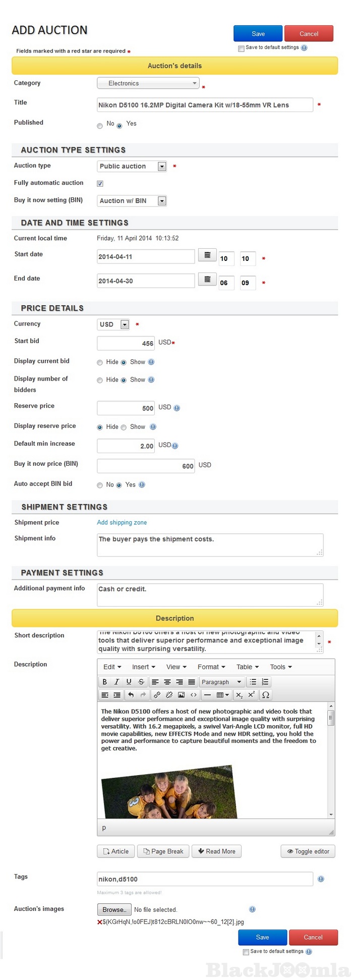Set Published to No
353x980 pixels.
click(100, 126)
